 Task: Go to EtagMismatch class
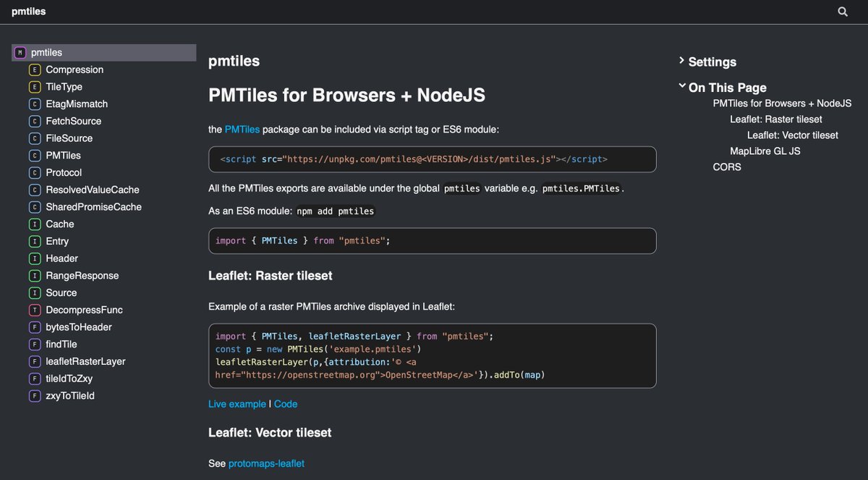pos(77,104)
